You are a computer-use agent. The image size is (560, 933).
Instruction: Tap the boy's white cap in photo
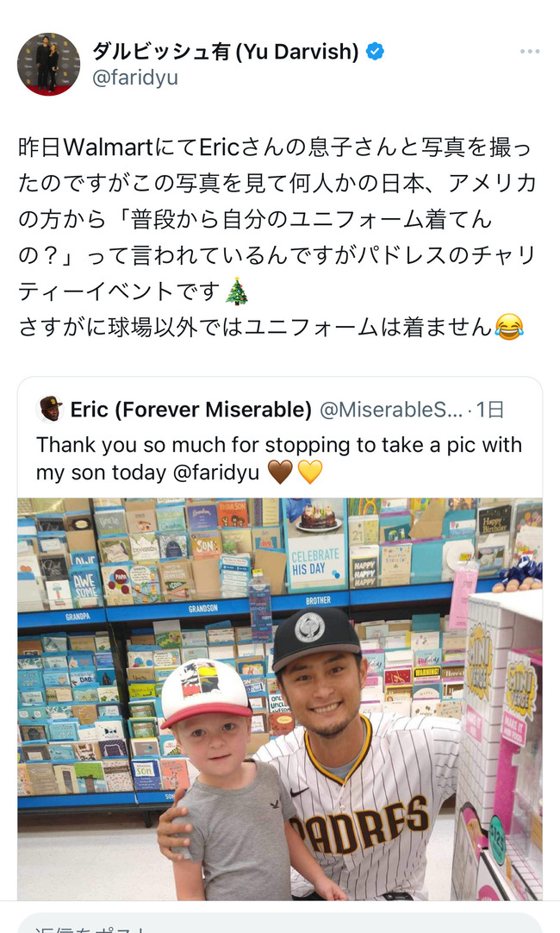[205, 692]
